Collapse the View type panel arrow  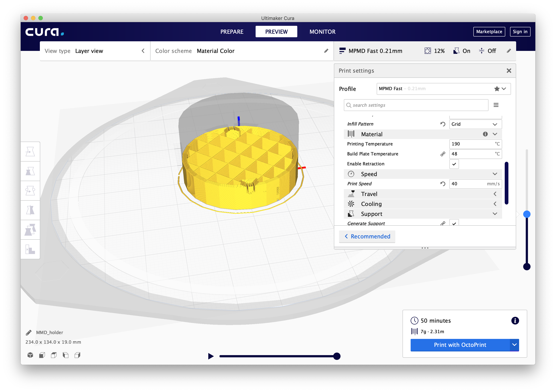pyautogui.click(x=143, y=51)
